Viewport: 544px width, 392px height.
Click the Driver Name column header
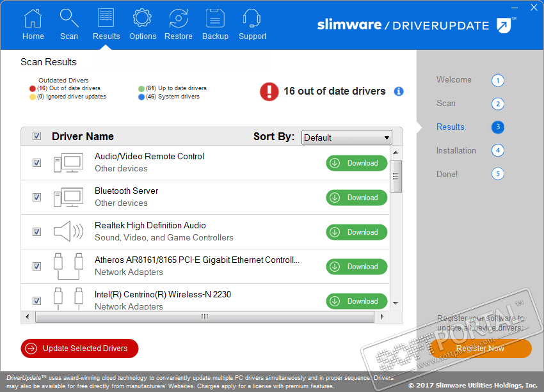point(83,136)
